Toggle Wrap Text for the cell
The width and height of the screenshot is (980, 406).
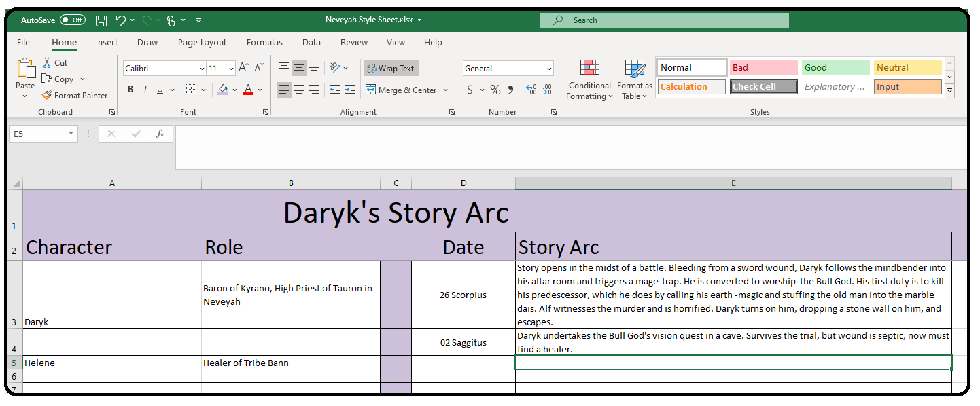click(x=391, y=68)
